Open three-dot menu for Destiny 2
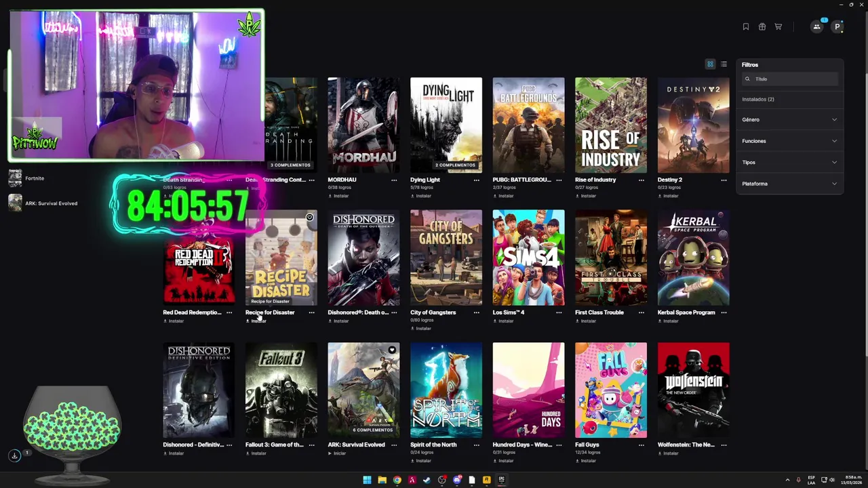Image resolution: width=868 pixels, height=488 pixels. [x=724, y=180]
